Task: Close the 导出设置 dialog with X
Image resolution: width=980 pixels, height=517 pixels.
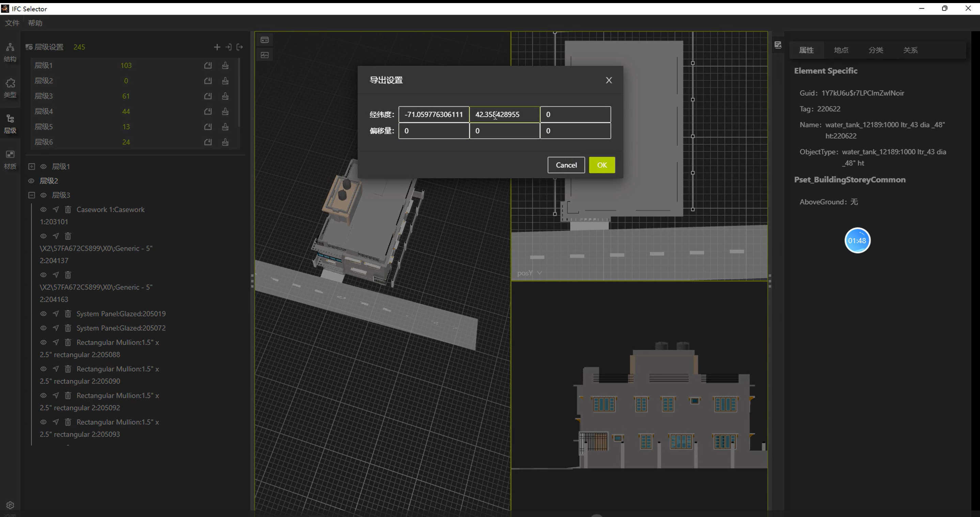Action: click(609, 80)
